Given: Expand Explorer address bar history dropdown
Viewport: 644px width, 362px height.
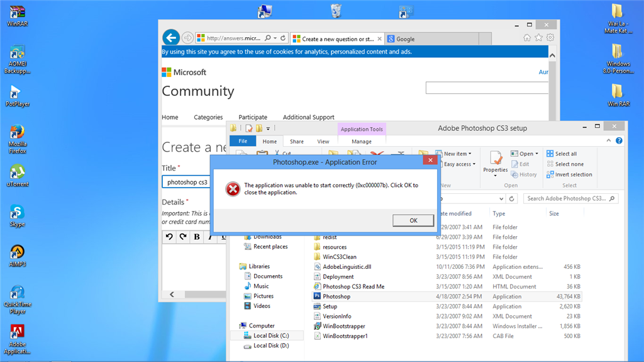Looking at the screenshot, I should tap(501, 199).
